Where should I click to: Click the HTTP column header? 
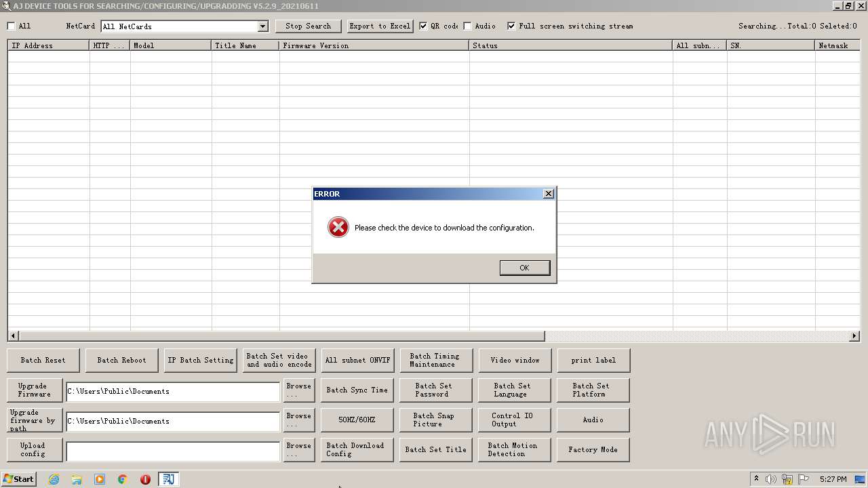[x=110, y=45]
